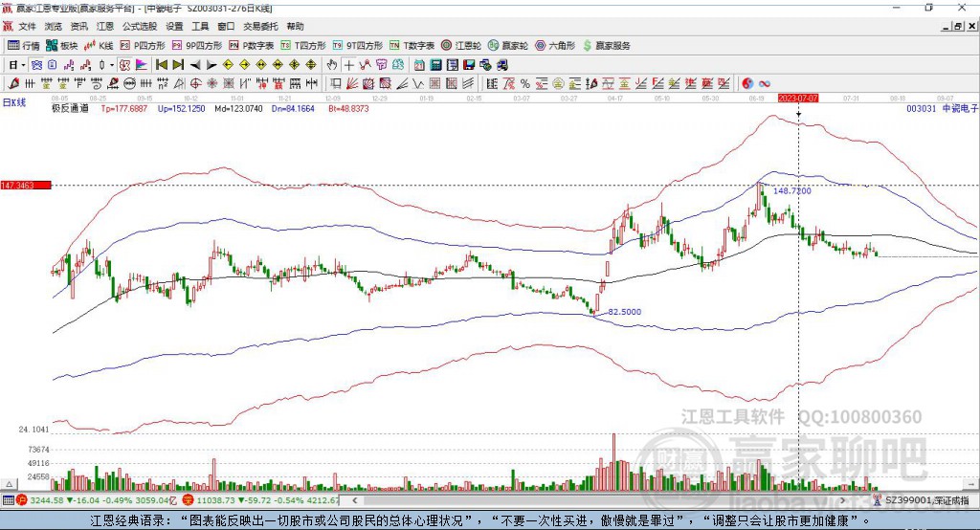Select the percent % line tool
The image size is (980, 530).
click(x=525, y=84)
